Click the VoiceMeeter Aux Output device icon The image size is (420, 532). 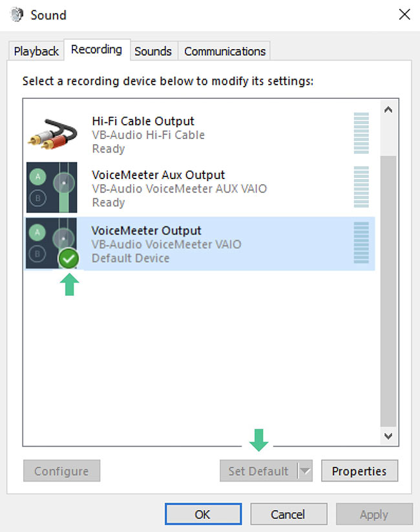52,187
